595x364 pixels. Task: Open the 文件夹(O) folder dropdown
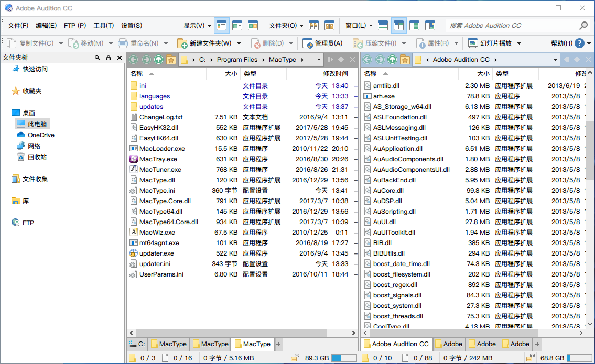pos(286,26)
